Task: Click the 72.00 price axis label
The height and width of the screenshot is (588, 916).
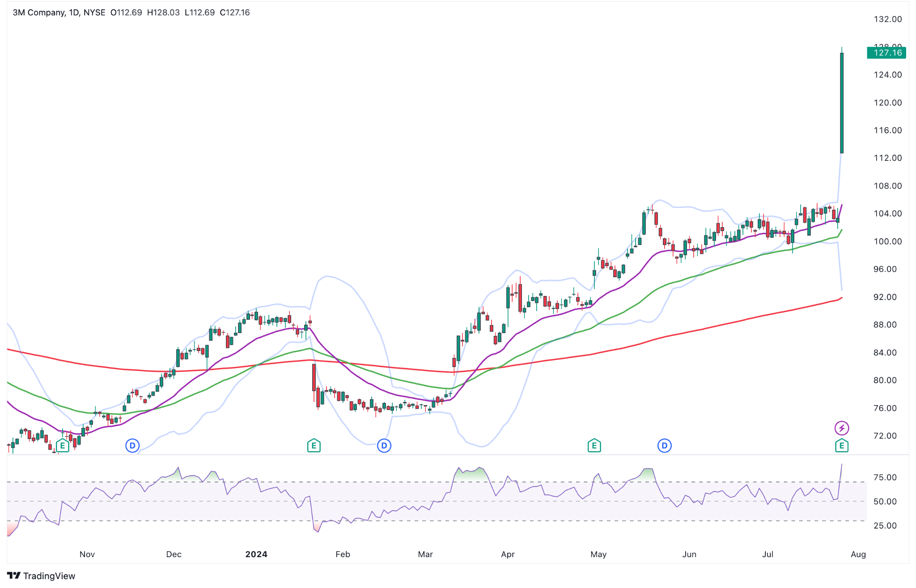Action: coord(885,436)
